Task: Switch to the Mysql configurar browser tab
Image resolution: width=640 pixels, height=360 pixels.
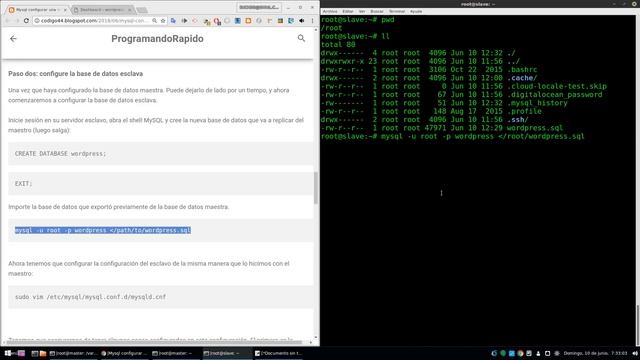Action: click(x=38, y=9)
